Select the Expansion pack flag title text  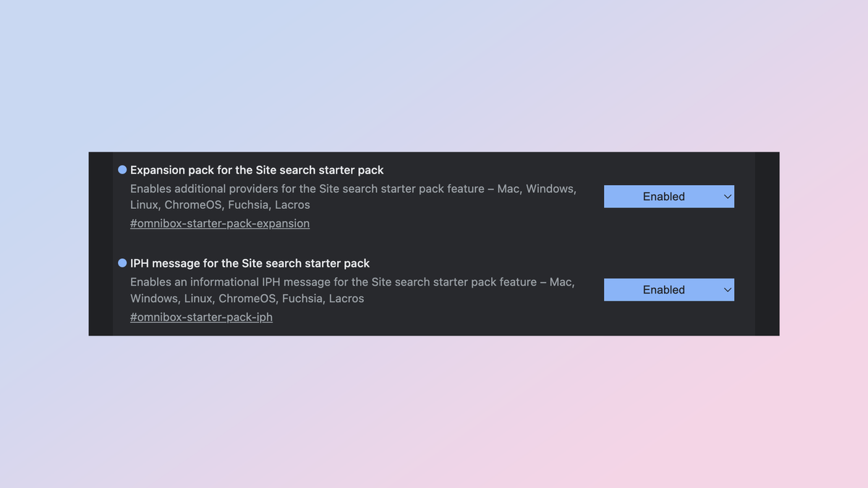point(256,169)
